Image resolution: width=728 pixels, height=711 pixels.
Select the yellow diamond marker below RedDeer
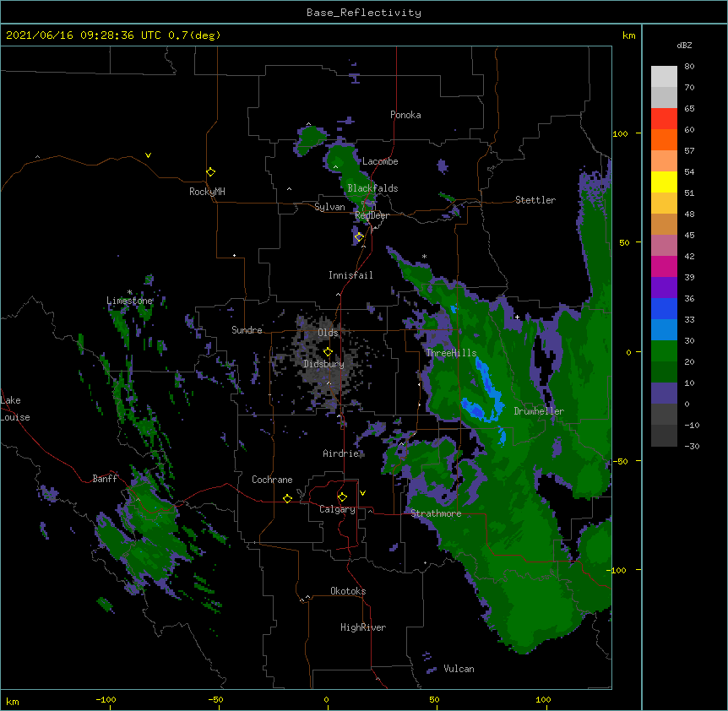point(359,236)
